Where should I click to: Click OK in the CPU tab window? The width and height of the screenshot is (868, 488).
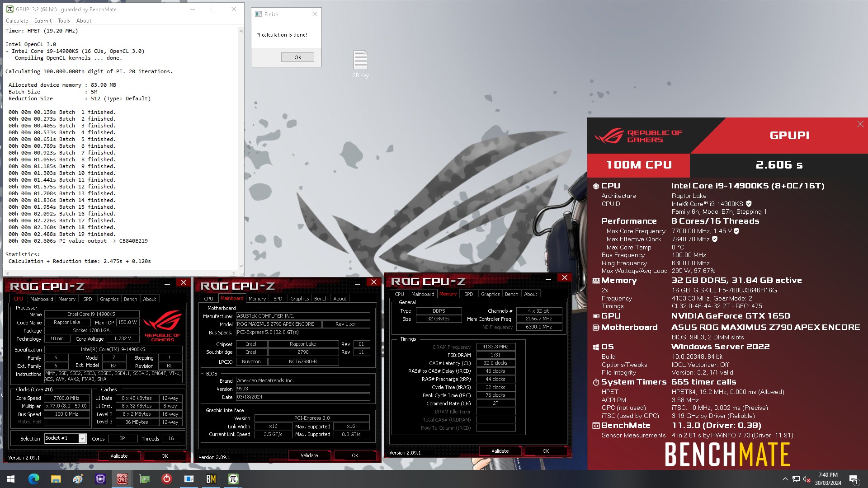click(165, 456)
